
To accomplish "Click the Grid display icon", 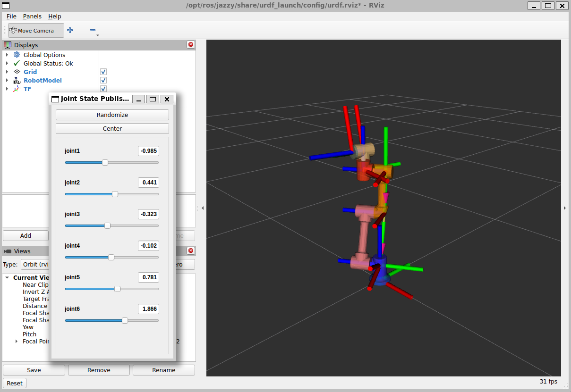I will [17, 72].
